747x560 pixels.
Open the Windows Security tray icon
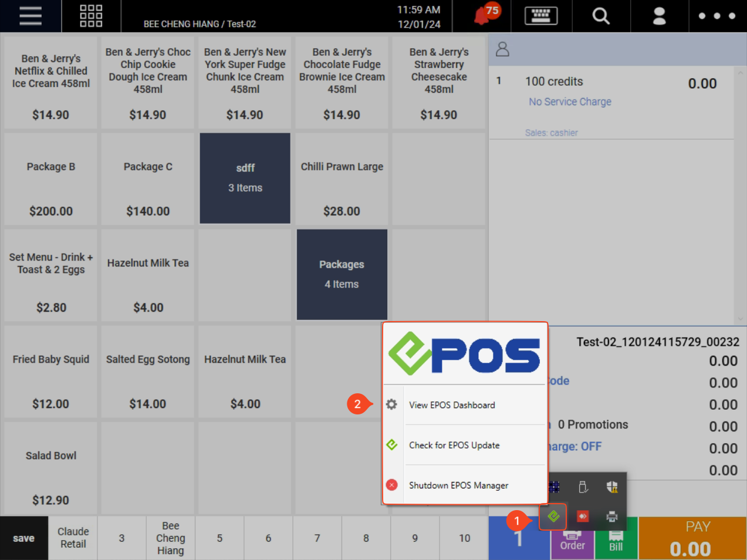pyautogui.click(x=612, y=487)
